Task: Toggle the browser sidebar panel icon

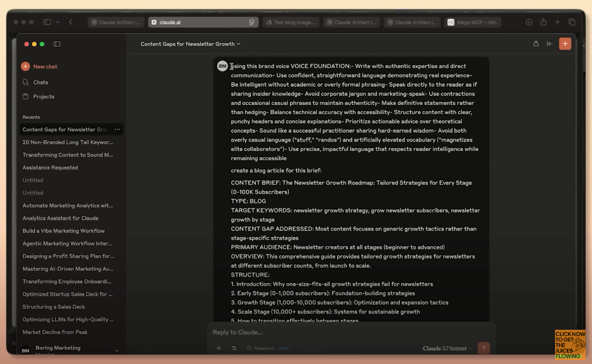Action: (x=47, y=22)
